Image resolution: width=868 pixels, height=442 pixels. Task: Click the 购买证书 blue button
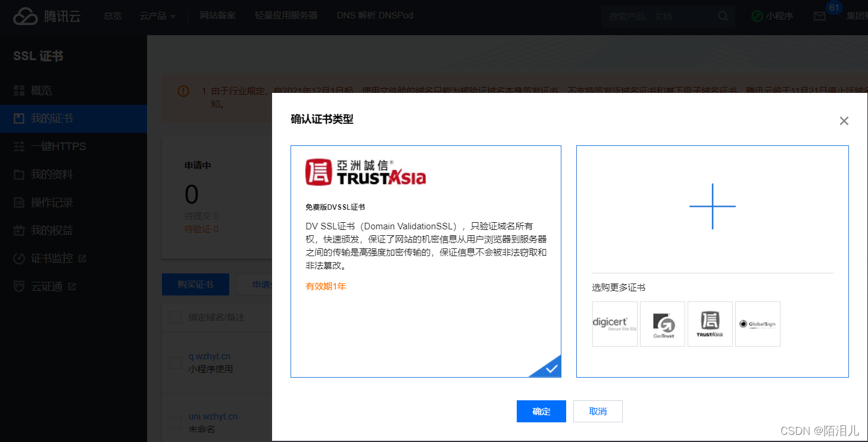click(x=195, y=284)
